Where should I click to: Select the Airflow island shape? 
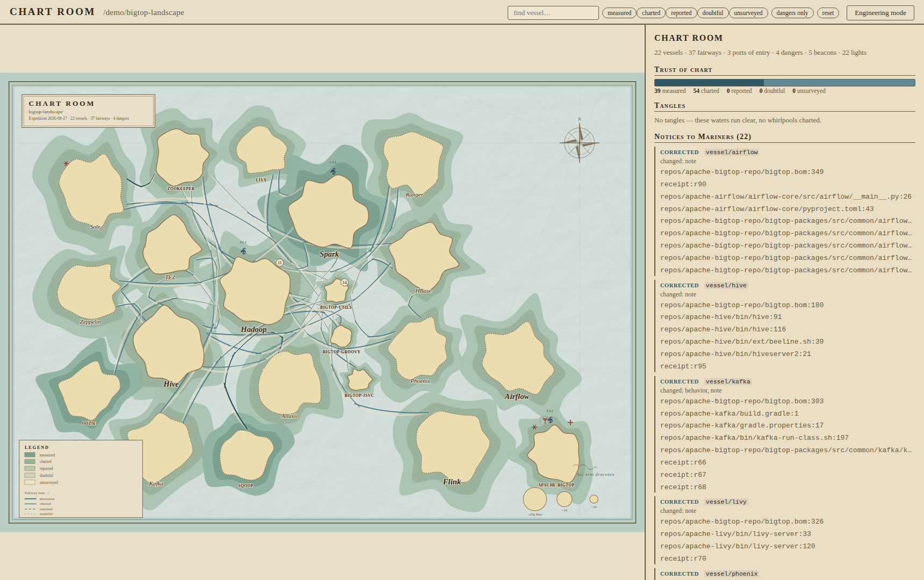point(517,358)
